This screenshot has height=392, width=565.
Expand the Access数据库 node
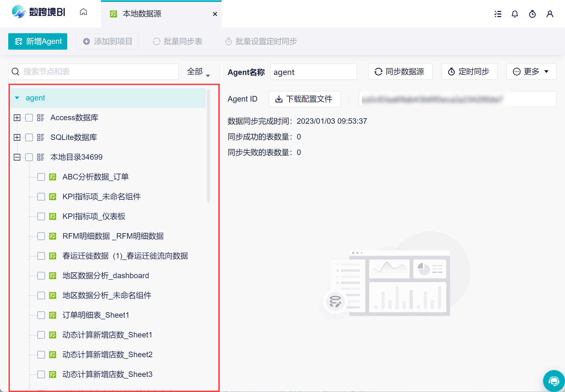click(x=17, y=118)
